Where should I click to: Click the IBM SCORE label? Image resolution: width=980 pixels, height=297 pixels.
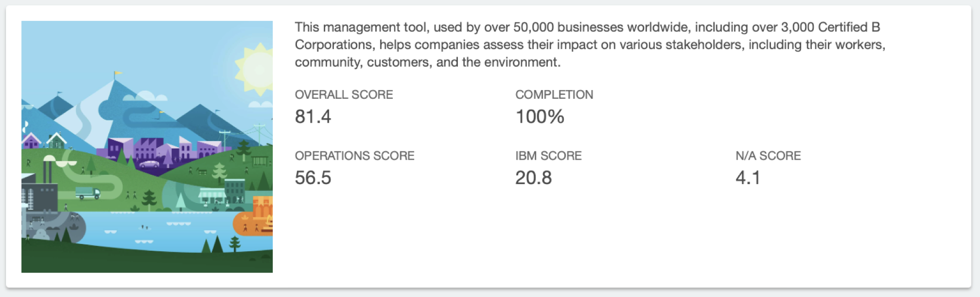click(548, 156)
